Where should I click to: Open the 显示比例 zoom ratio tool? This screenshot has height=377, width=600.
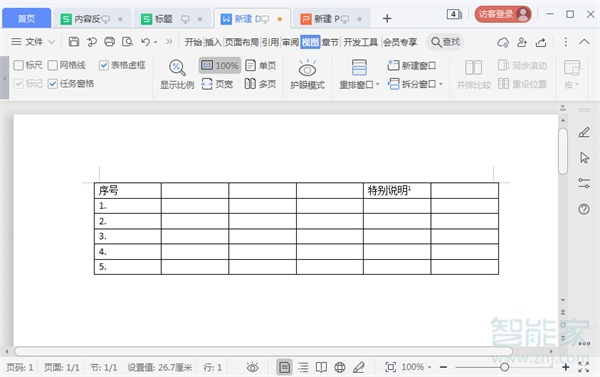pyautogui.click(x=177, y=75)
